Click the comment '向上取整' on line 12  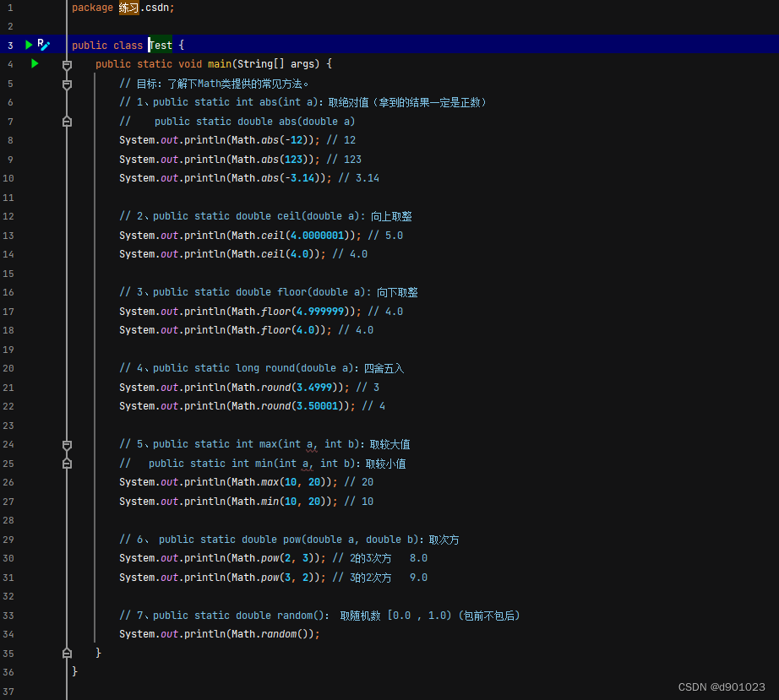[x=391, y=216]
